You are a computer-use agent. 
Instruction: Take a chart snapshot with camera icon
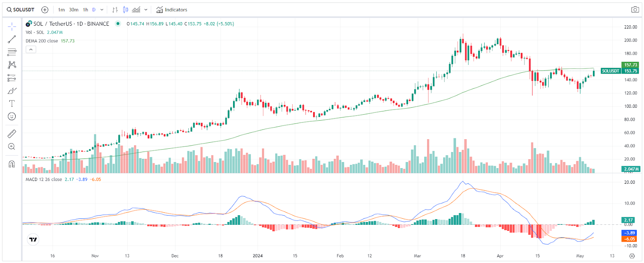(x=635, y=10)
